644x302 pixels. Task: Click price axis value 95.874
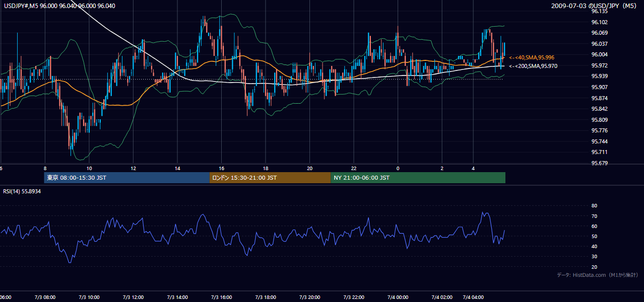(x=599, y=98)
